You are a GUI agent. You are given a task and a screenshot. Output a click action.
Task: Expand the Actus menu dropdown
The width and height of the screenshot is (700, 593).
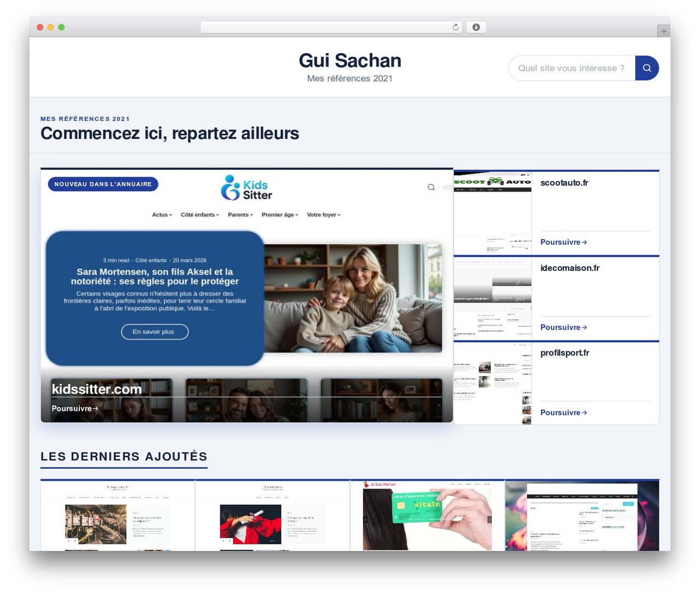click(162, 215)
